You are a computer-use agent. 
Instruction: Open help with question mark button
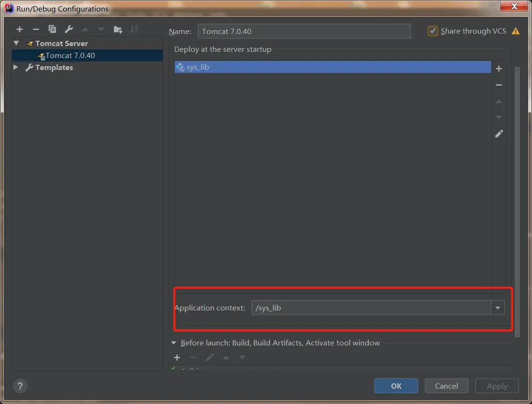point(20,386)
